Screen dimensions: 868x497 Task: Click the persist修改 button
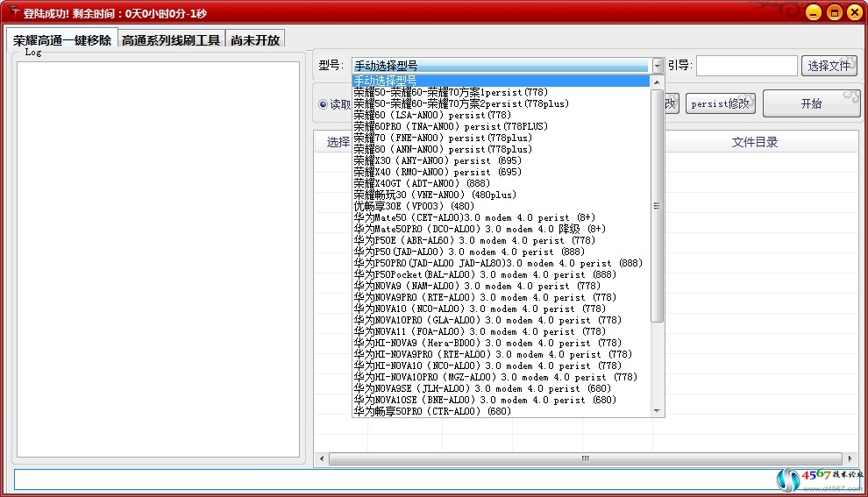720,103
